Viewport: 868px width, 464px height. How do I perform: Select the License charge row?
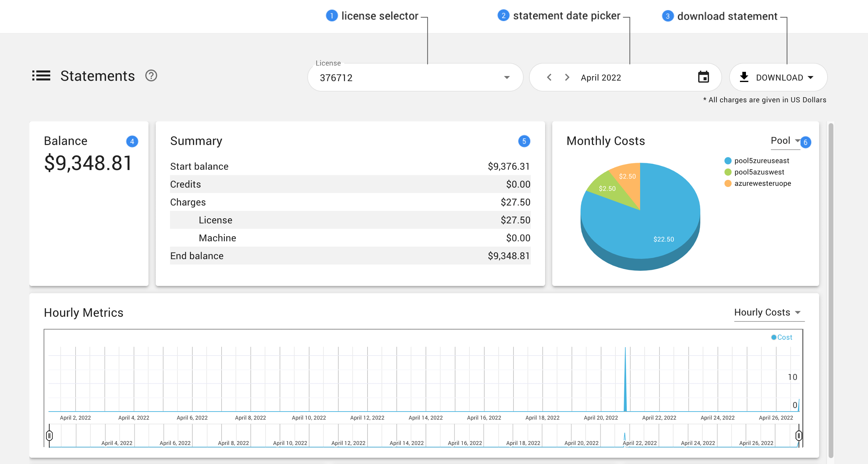click(x=350, y=220)
